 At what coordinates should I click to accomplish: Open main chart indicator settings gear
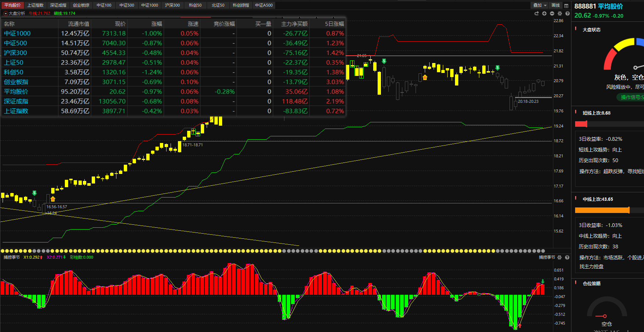coord(560,13)
